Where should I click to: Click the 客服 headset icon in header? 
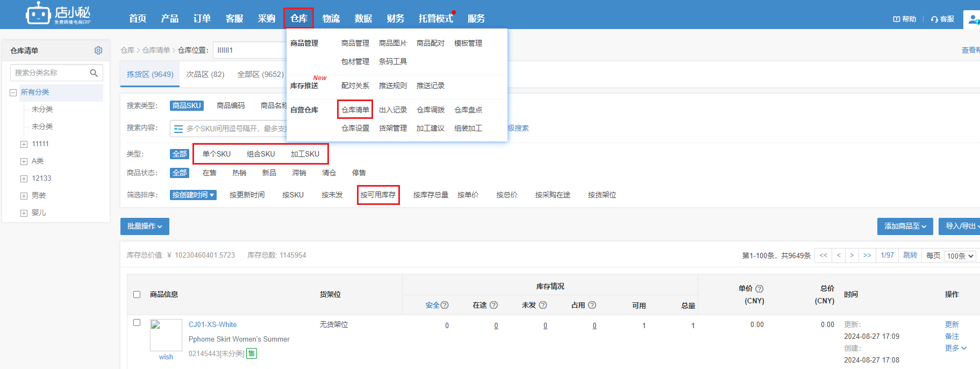934,19
